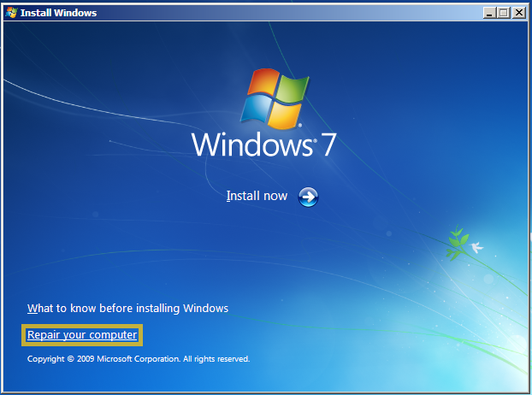Click the Install now arrow button
The image size is (532, 395).
pos(308,197)
